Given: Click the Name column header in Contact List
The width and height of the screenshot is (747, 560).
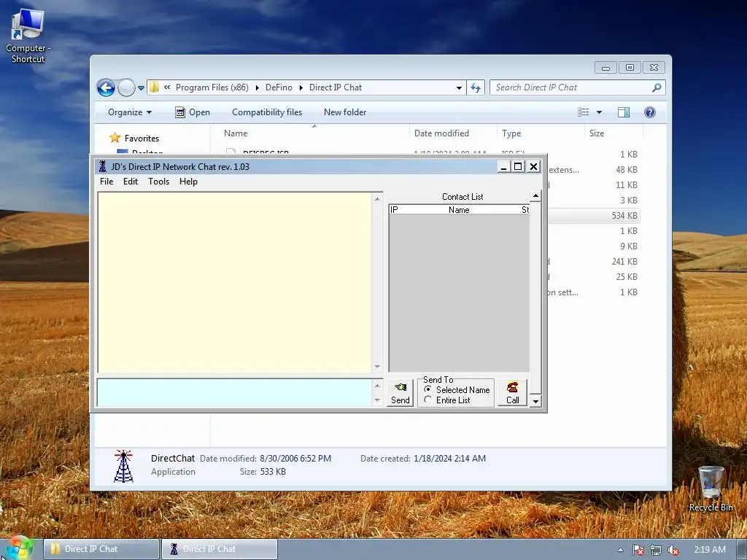Looking at the screenshot, I should coord(459,209).
